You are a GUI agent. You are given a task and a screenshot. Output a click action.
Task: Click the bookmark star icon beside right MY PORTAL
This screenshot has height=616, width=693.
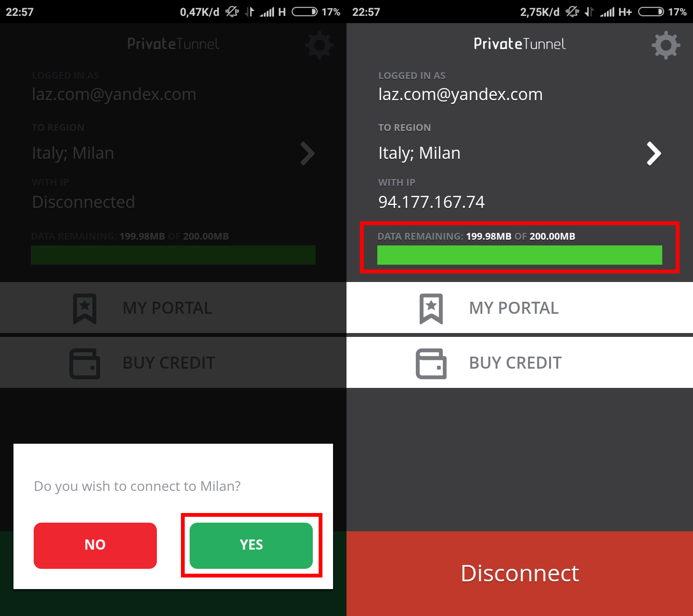431,308
